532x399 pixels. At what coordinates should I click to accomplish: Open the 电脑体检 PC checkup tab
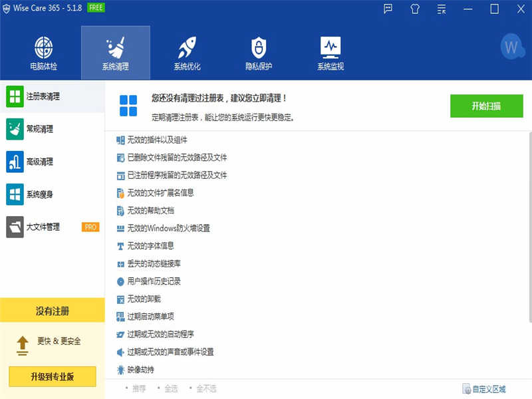[43, 53]
